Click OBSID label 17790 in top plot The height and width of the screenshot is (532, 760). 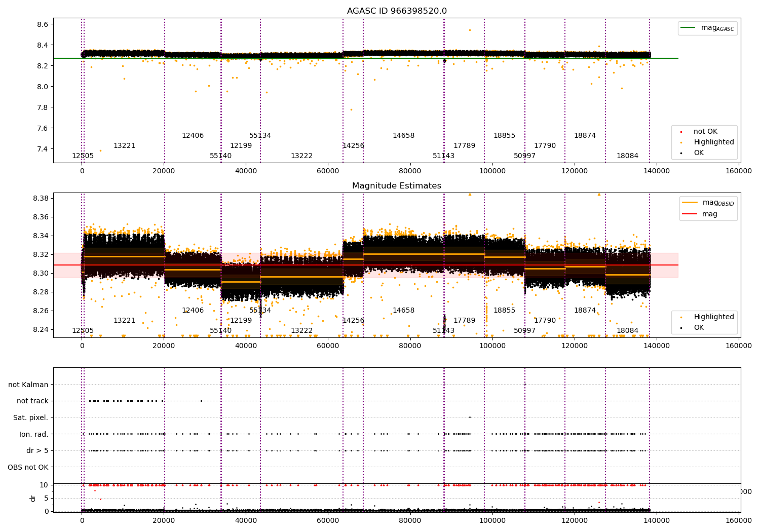pos(545,146)
